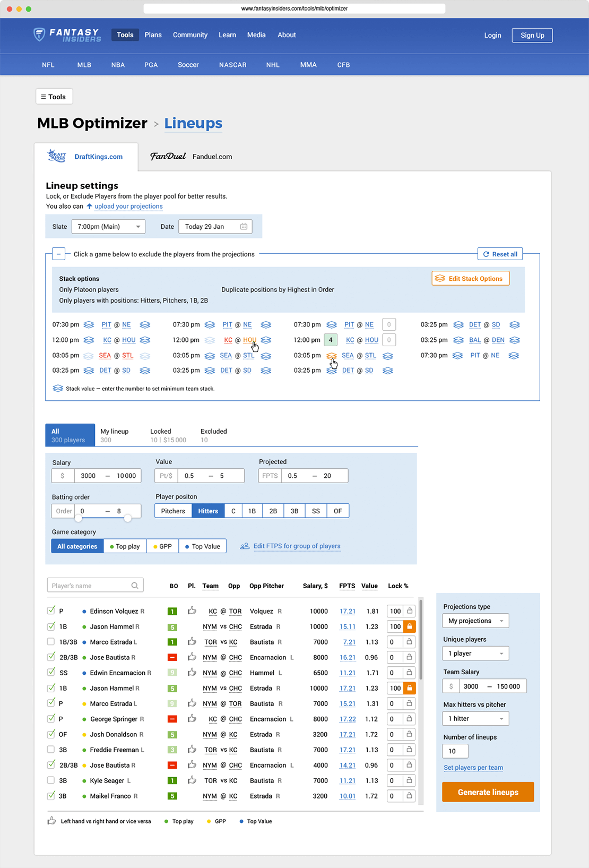Click the Lineups breadcrumb link
The width and height of the screenshot is (589, 868).
(193, 123)
